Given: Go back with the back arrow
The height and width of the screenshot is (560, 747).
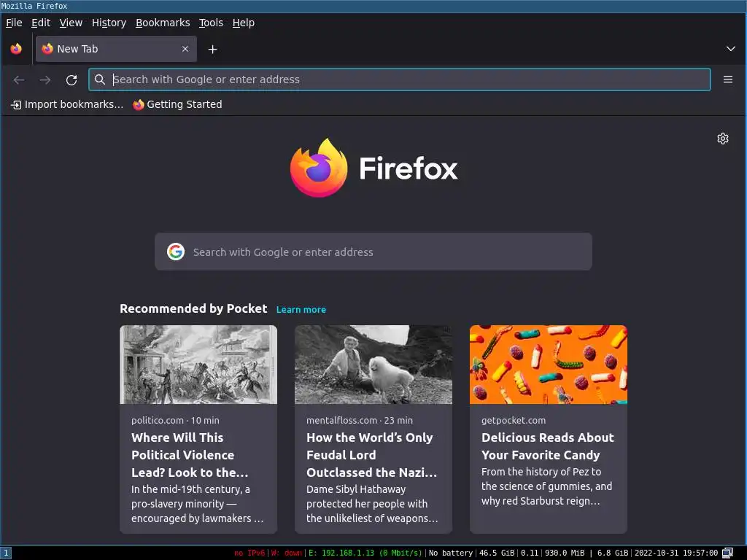Looking at the screenshot, I should (x=18, y=80).
